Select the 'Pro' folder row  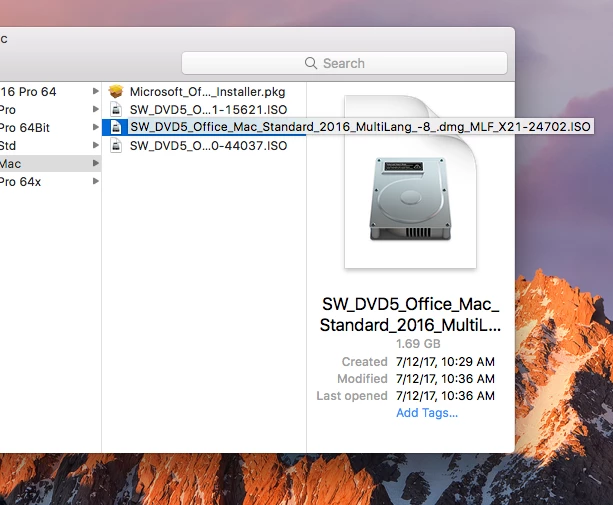pos(50,109)
